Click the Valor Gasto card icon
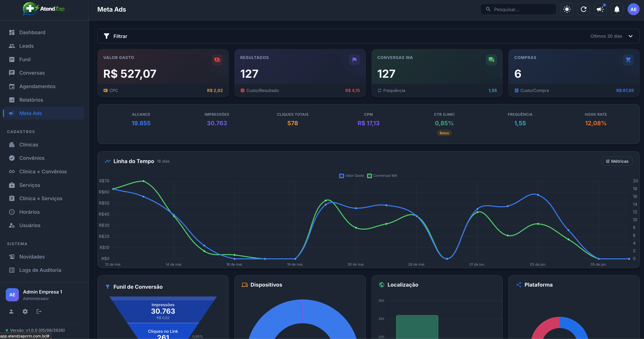The image size is (644, 339). (217, 60)
